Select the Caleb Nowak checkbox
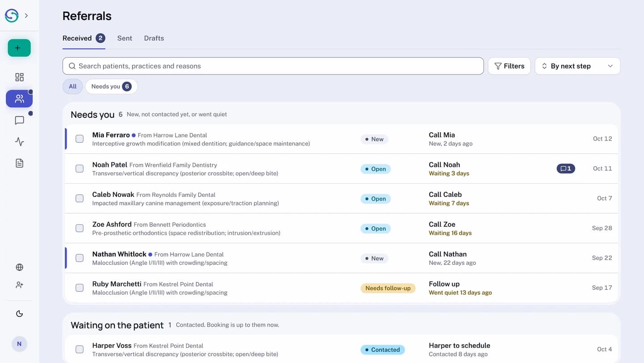The image size is (644, 363). pyautogui.click(x=80, y=198)
